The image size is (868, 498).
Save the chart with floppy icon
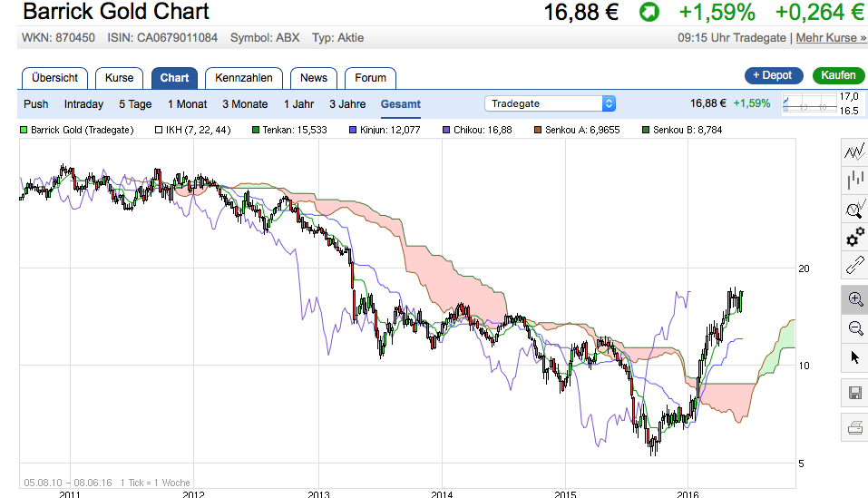click(x=853, y=393)
